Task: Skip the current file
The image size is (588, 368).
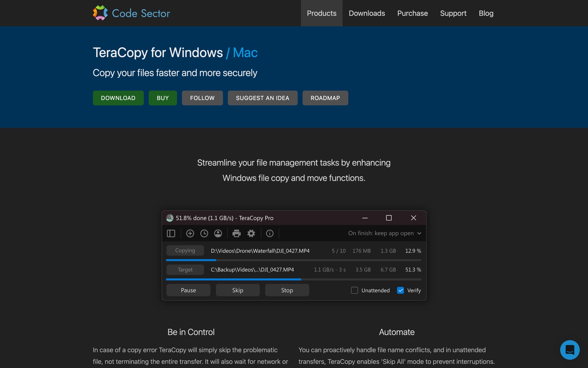Action: (238, 290)
